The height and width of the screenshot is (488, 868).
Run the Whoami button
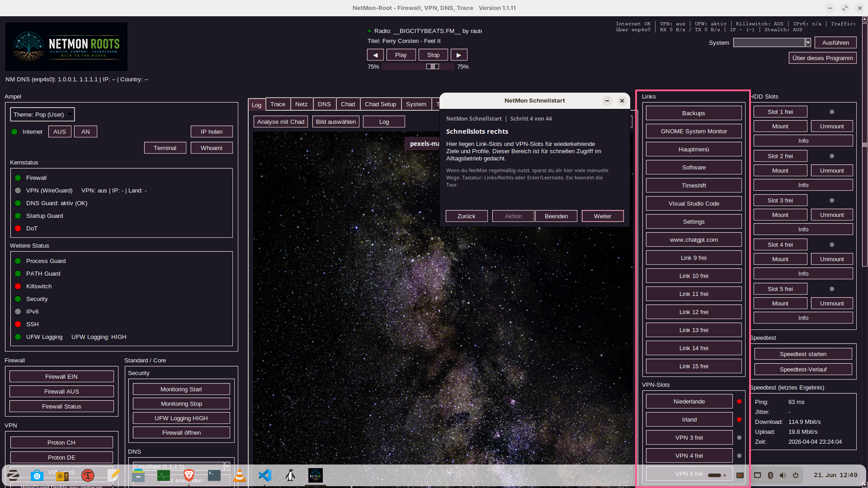pyautogui.click(x=212, y=148)
